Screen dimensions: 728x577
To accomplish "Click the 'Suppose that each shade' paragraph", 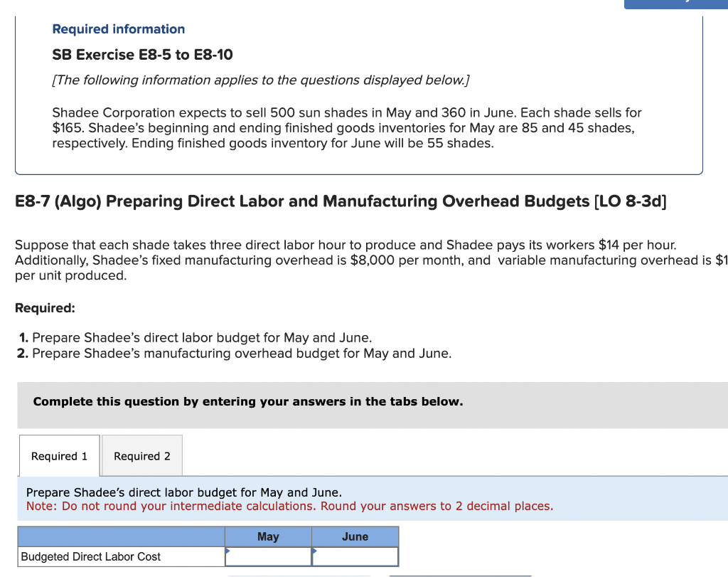I will [371, 260].
